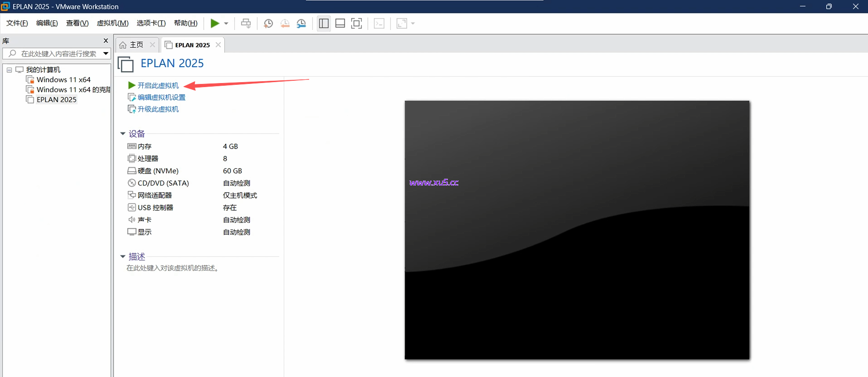This screenshot has width=868, height=377.
Task: Click the virtual machine screen preview thumbnail
Action: coord(577,230)
